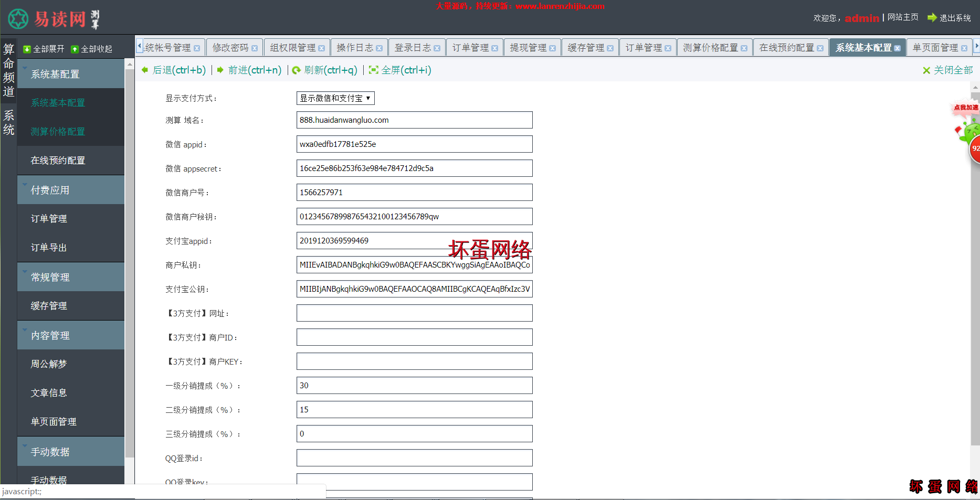The width and height of the screenshot is (980, 500).
Task: Close the 测算价格配置 tab
Action: [744, 48]
